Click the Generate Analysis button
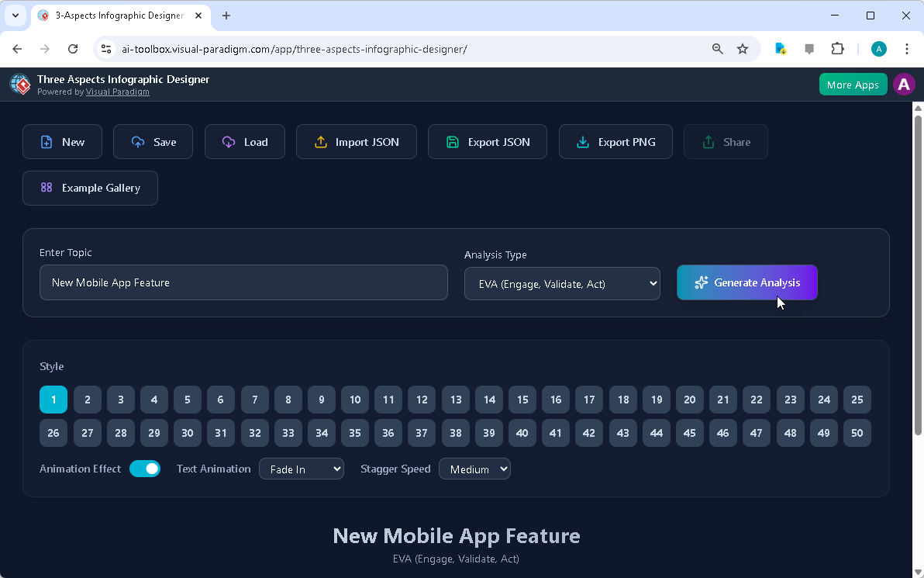The height and width of the screenshot is (578, 924). [746, 282]
